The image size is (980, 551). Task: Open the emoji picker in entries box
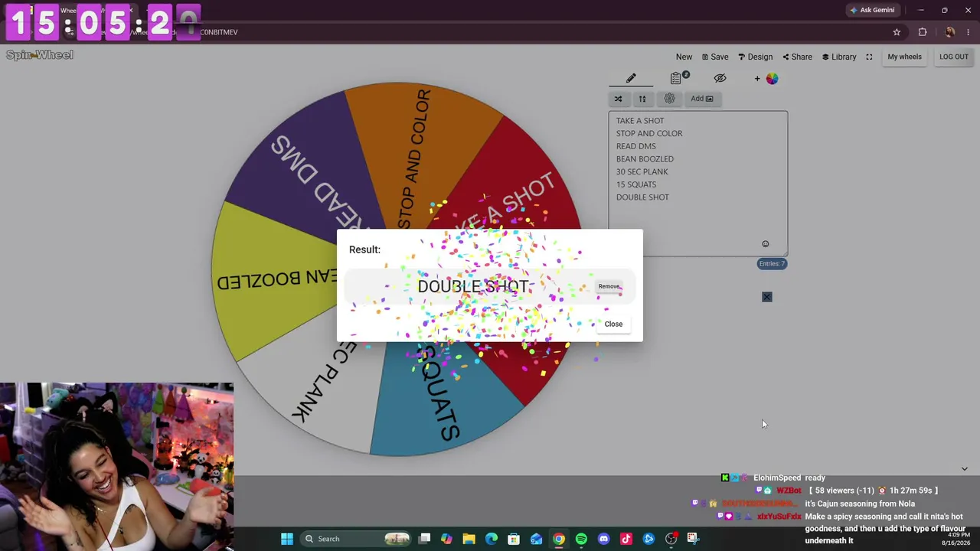pyautogui.click(x=765, y=244)
